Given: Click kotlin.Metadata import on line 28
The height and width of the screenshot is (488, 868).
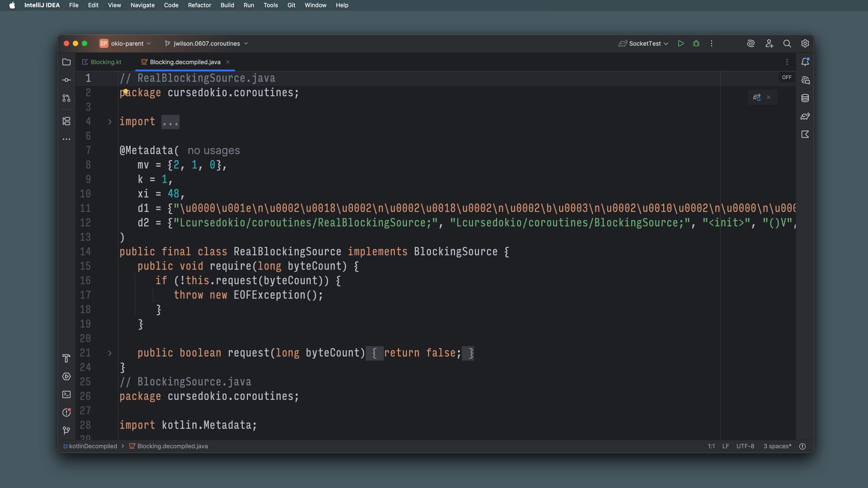Looking at the screenshot, I should click(206, 425).
